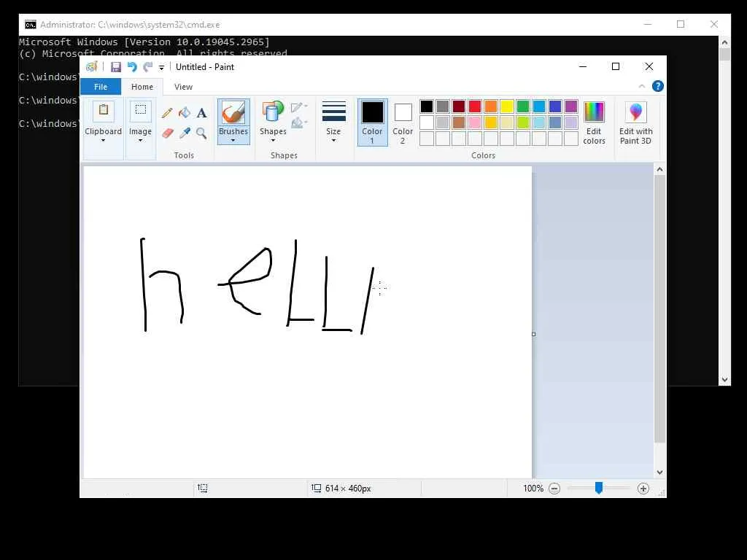Image resolution: width=747 pixels, height=560 pixels.
Task: Click the Brushes tool icon
Action: click(x=233, y=112)
